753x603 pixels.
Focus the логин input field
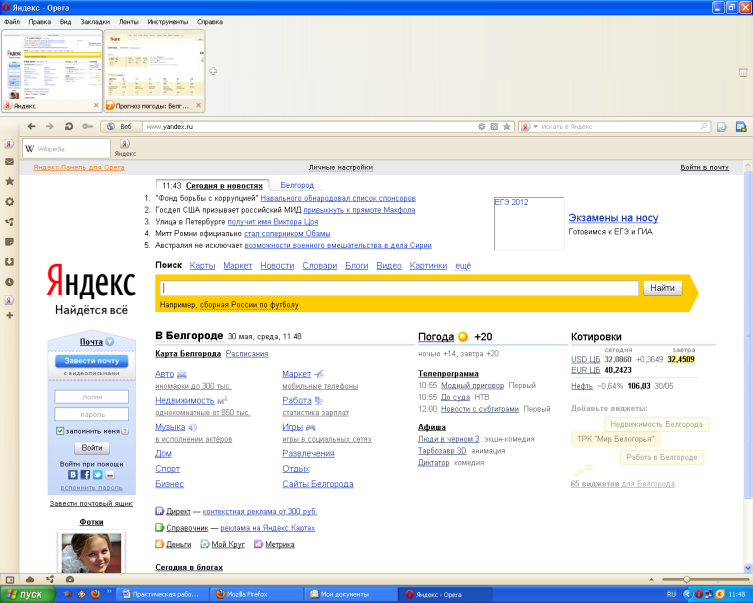[92, 397]
